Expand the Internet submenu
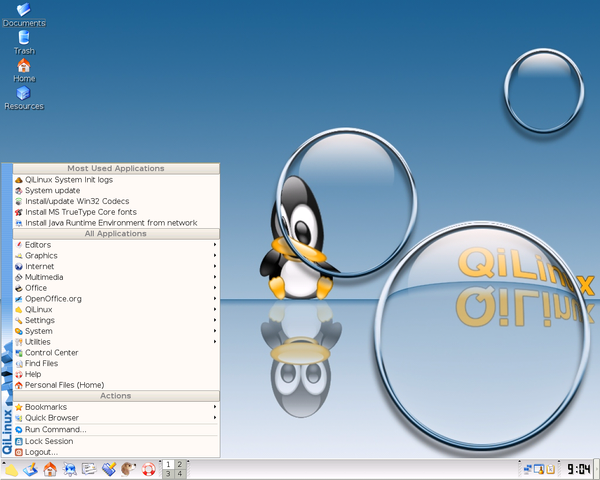The height and width of the screenshot is (480, 600). pos(116,266)
